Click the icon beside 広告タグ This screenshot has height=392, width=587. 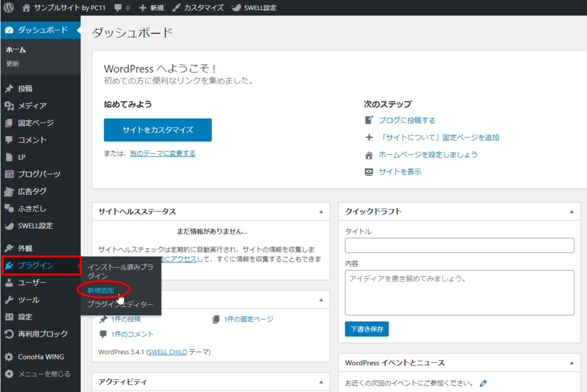point(9,191)
